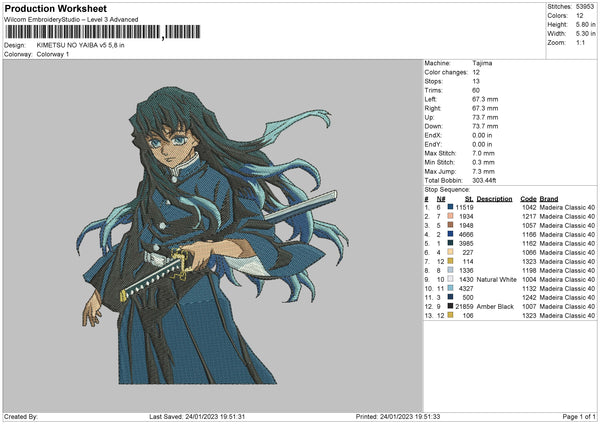600x424 pixels.
Task: Click stitch count '21859' in the stop list
Action: point(465,307)
